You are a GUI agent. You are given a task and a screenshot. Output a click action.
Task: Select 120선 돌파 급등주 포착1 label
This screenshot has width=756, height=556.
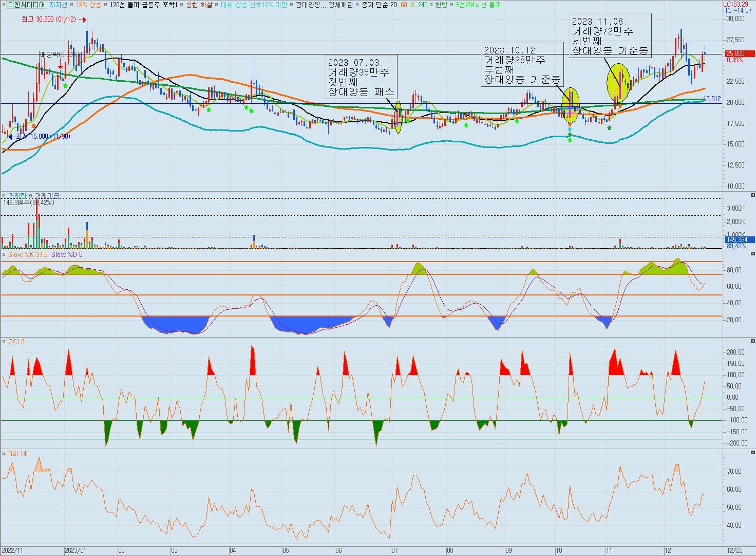[144, 5]
